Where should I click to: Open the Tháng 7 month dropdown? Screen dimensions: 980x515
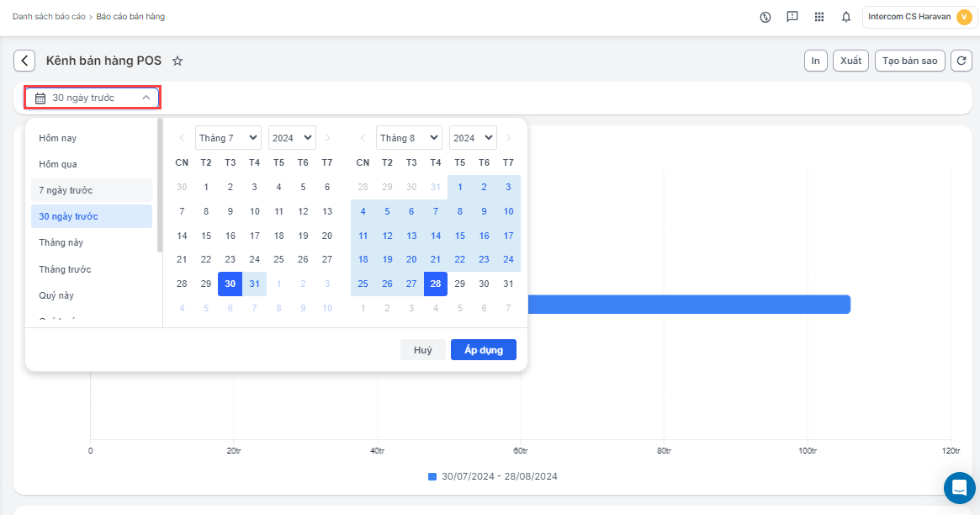228,138
